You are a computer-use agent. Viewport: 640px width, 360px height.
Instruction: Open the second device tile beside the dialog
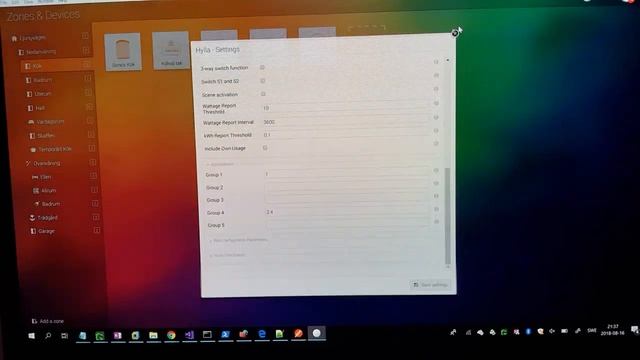tap(171, 50)
